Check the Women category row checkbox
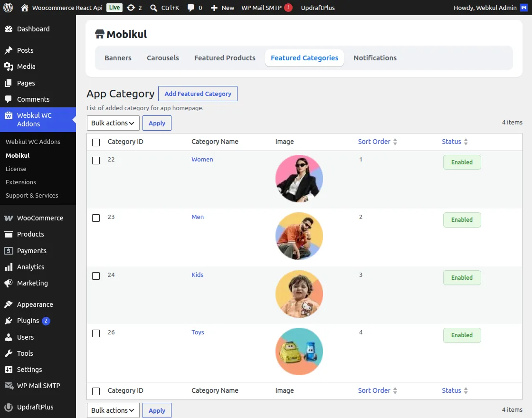The width and height of the screenshot is (532, 418). [96, 161]
